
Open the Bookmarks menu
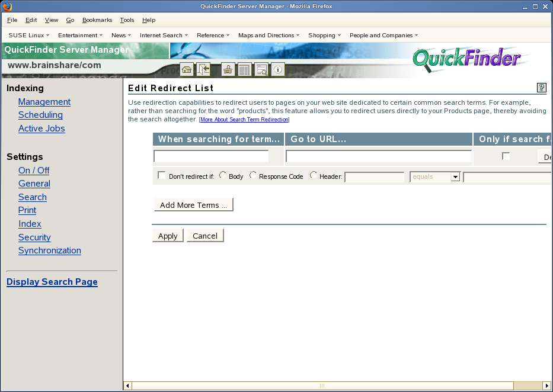tap(97, 20)
